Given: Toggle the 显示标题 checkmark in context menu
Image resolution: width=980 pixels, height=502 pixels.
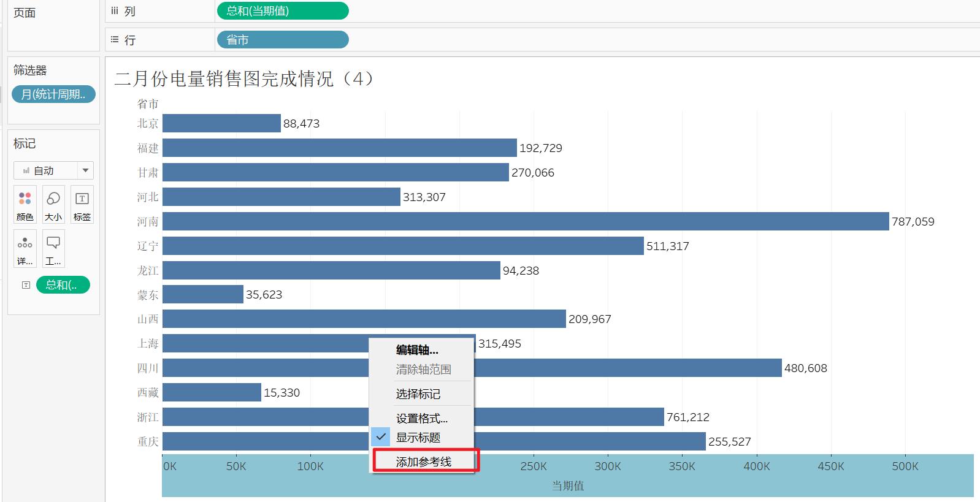Looking at the screenshot, I should (x=381, y=437).
